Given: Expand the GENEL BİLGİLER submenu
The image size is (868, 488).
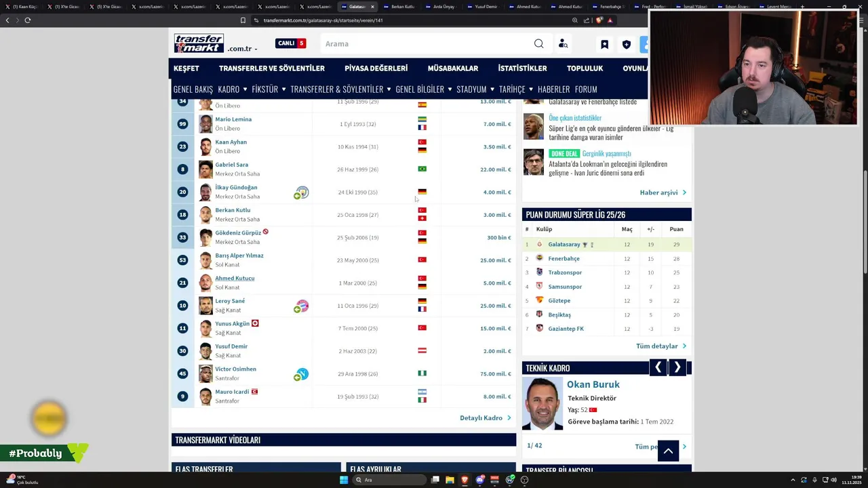Looking at the screenshot, I should click(x=423, y=89).
